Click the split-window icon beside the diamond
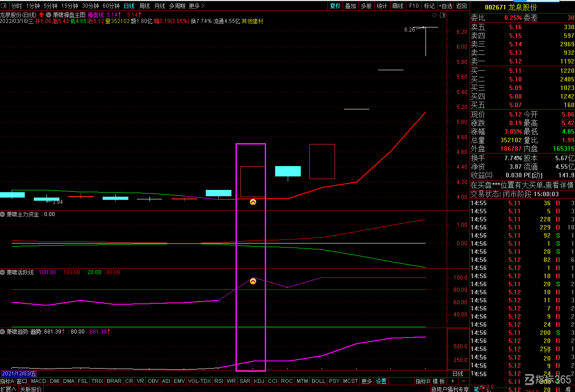 click(x=442, y=15)
